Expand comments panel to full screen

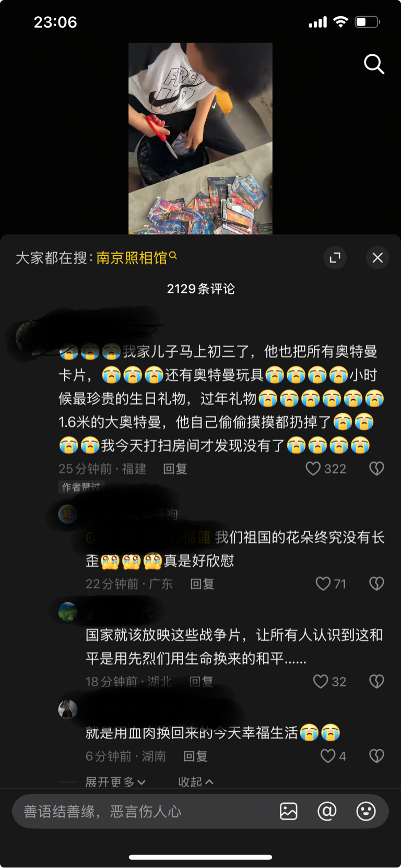tap(335, 257)
